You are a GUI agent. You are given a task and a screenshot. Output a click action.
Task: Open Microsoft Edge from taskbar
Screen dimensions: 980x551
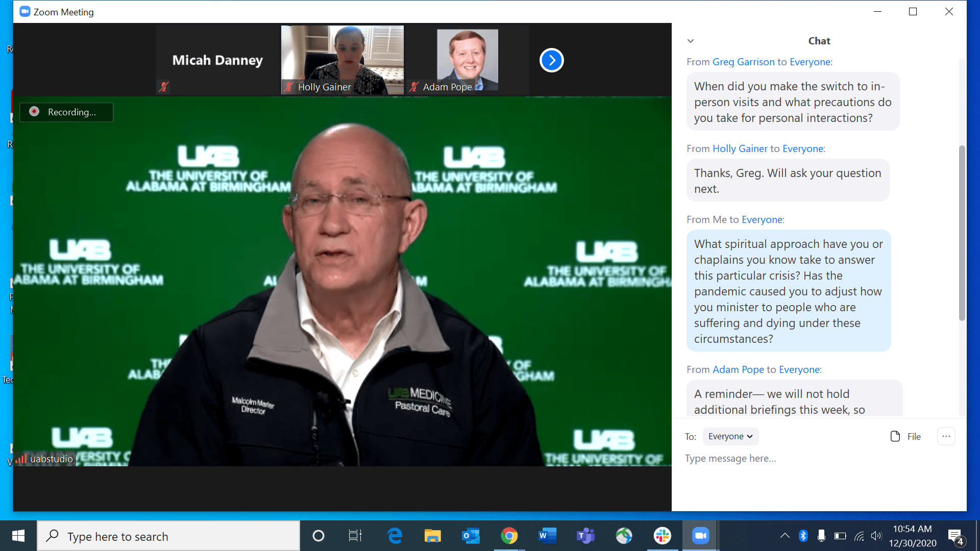[395, 536]
